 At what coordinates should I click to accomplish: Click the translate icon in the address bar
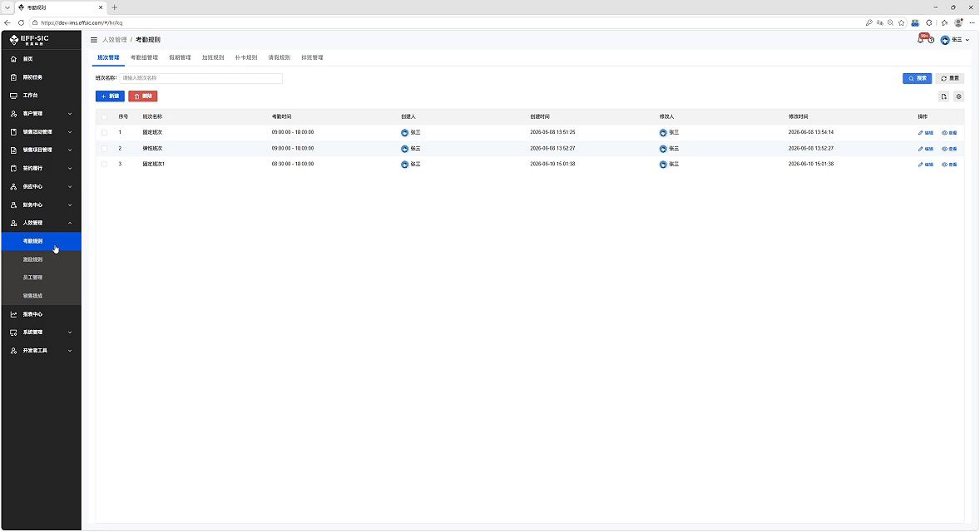point(880,22)
